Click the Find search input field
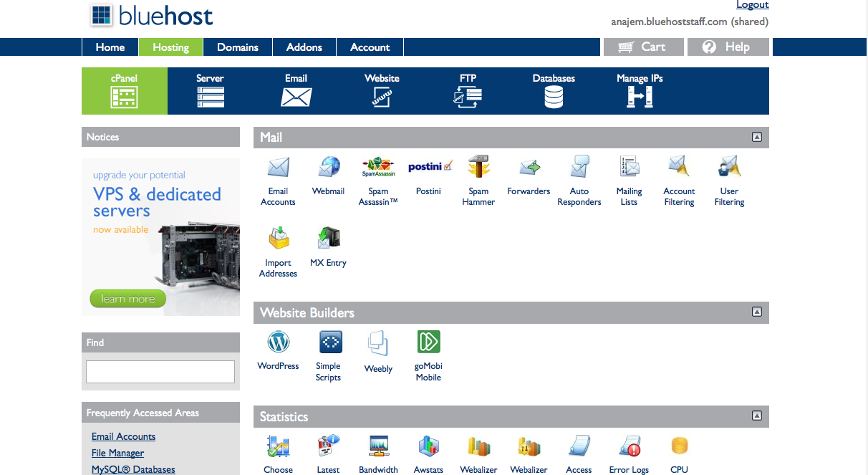The height and width of the screenshot is (475, 868). (160, 372)
